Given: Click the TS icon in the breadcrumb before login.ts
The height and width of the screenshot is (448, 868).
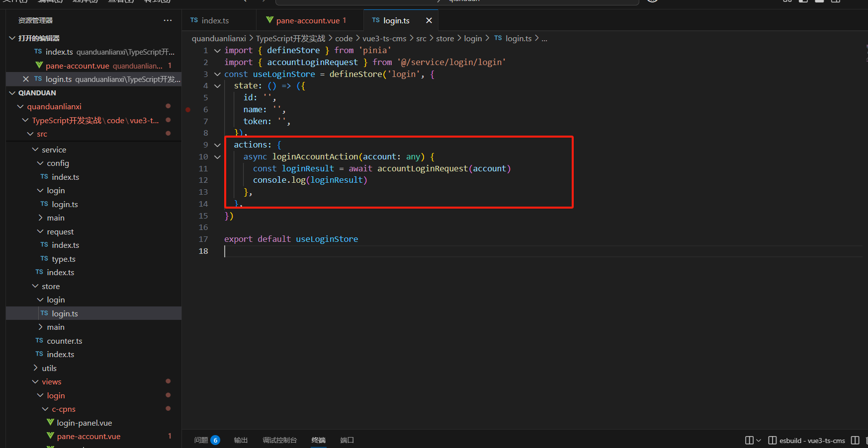Looking at the screenshot, I should 498,38.
